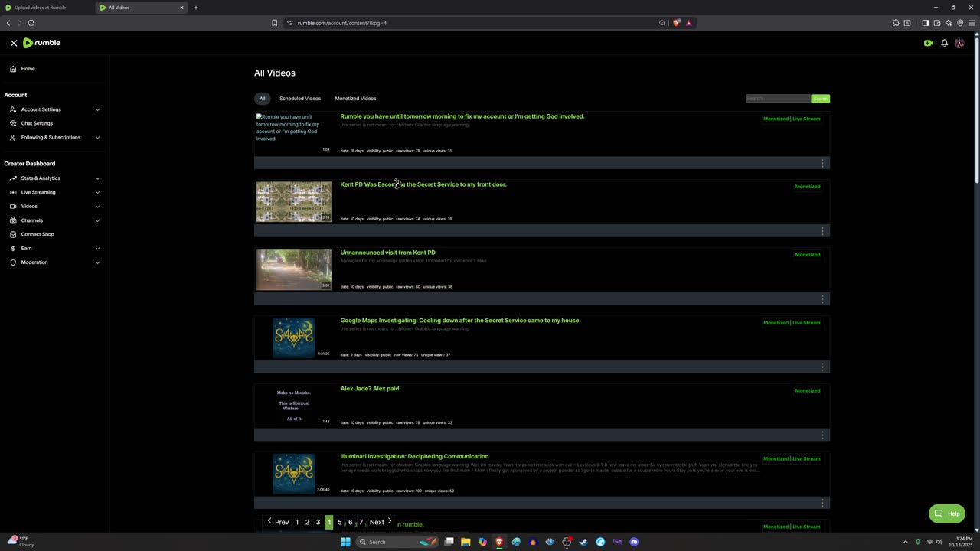Open a new browser tab
This screenshot has width=980, height=551.
pyautogui.click(x=195, y=8)
